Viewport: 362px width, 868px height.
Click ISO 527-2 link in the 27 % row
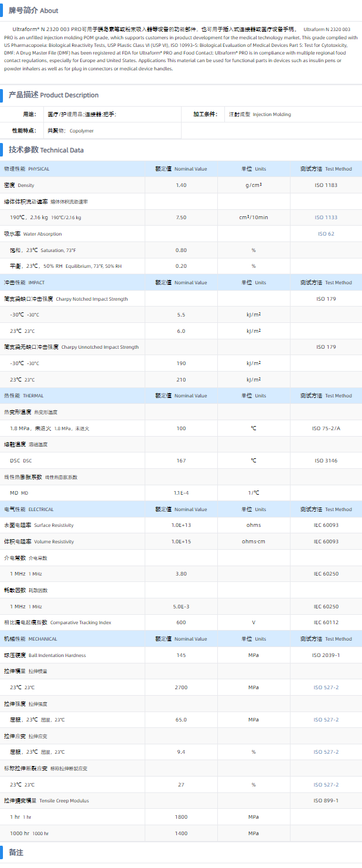(x=326, y=784)
